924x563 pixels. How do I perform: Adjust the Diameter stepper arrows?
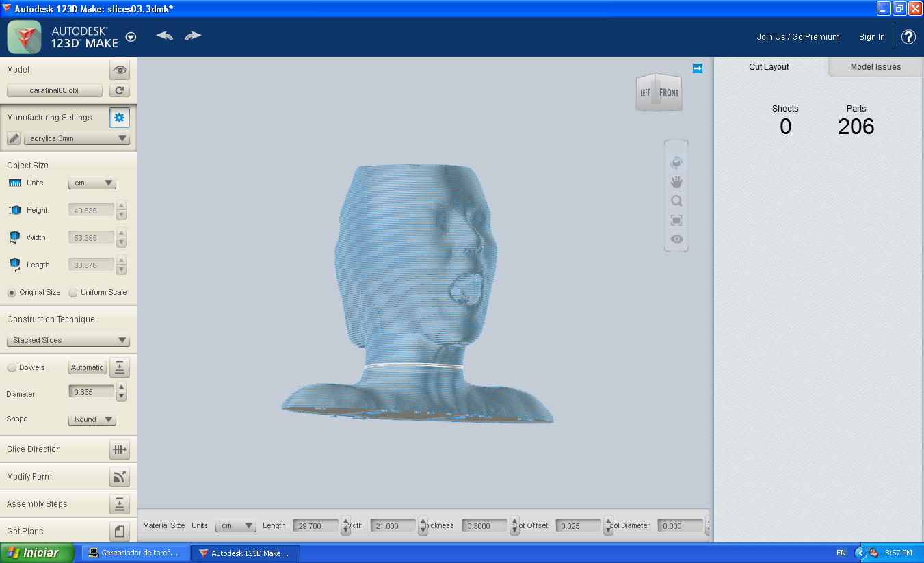122,392
